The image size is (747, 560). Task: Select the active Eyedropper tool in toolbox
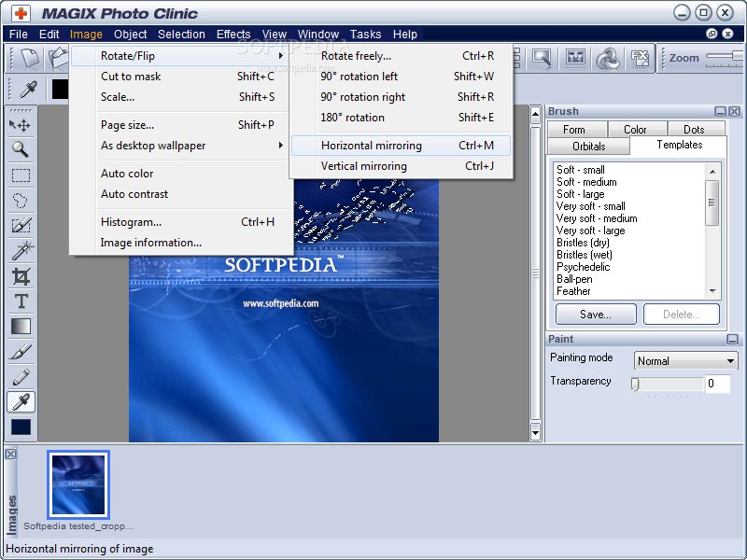pyautogui.click(x=21, y=402)
